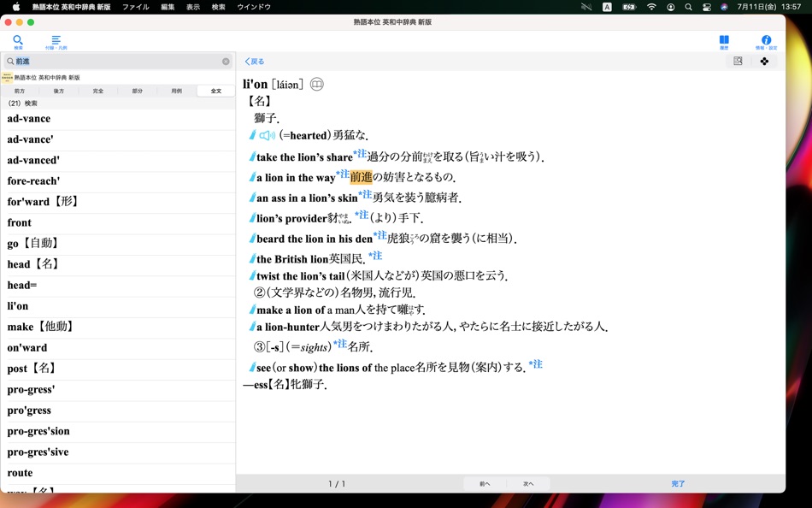Open the 表示 menu

click(193, 7)
